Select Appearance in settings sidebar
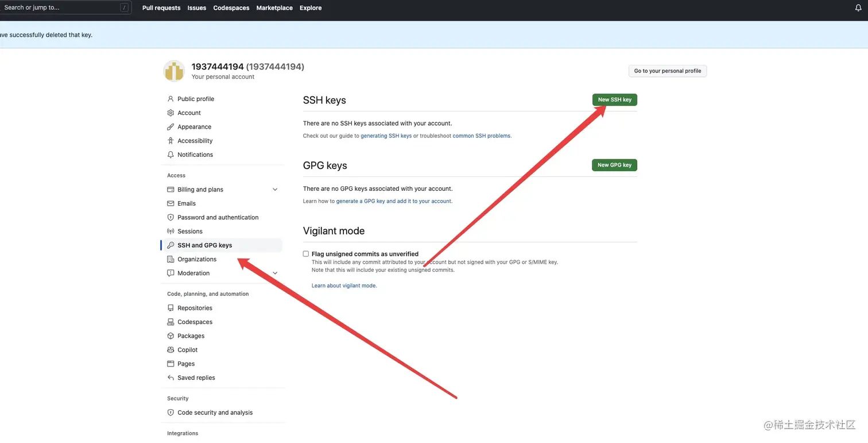Viewport: 868px width, 443px height. [194, 127]
